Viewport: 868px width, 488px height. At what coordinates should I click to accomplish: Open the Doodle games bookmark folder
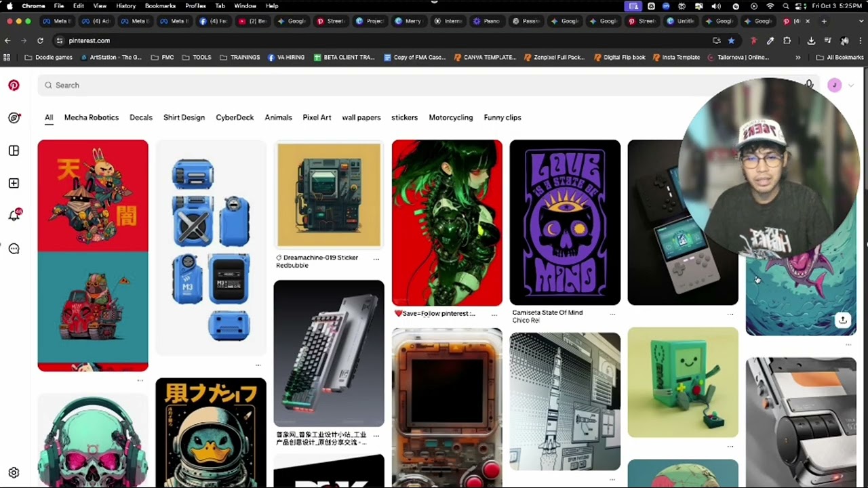pos(48,58)
